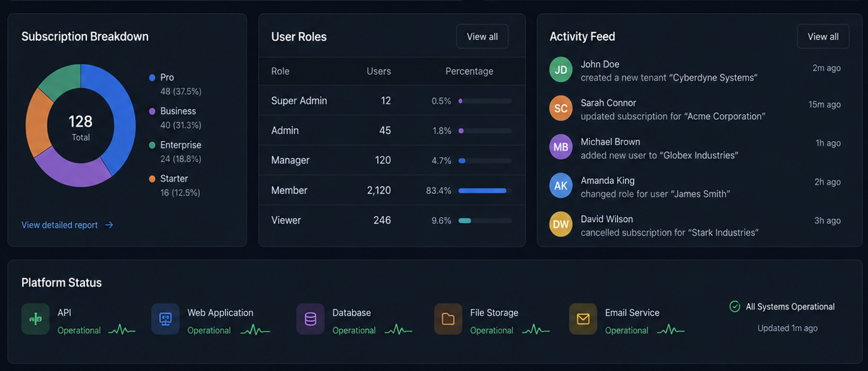The image size is (868, 371).
Task: Click John Doe's JD avatar
Action: (x=561, y=69)
